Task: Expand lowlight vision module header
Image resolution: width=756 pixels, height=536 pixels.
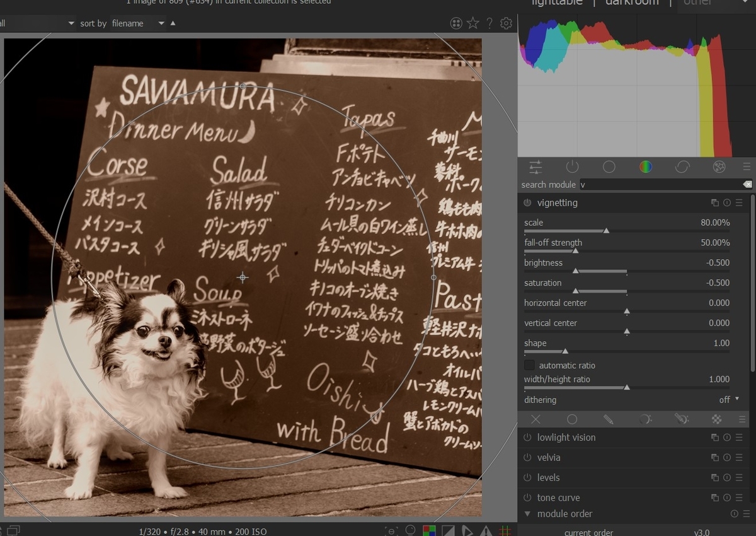Action: (x=566, y=438)
